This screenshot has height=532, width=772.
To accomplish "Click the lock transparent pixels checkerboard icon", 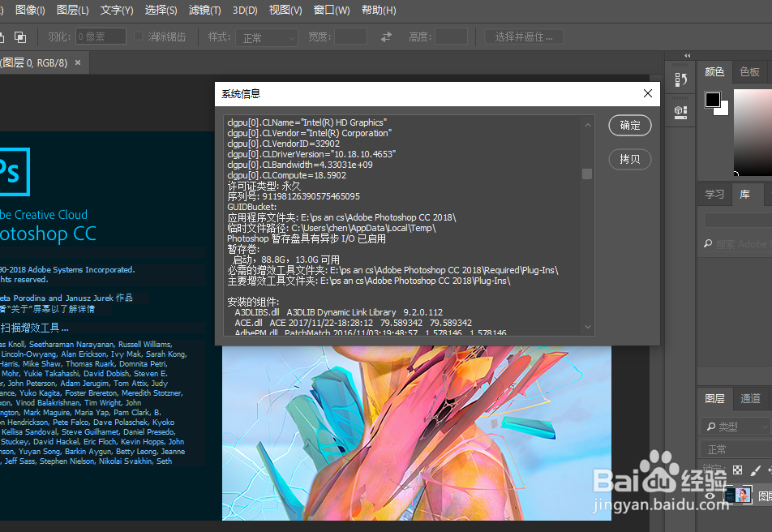I will (738, 470).
